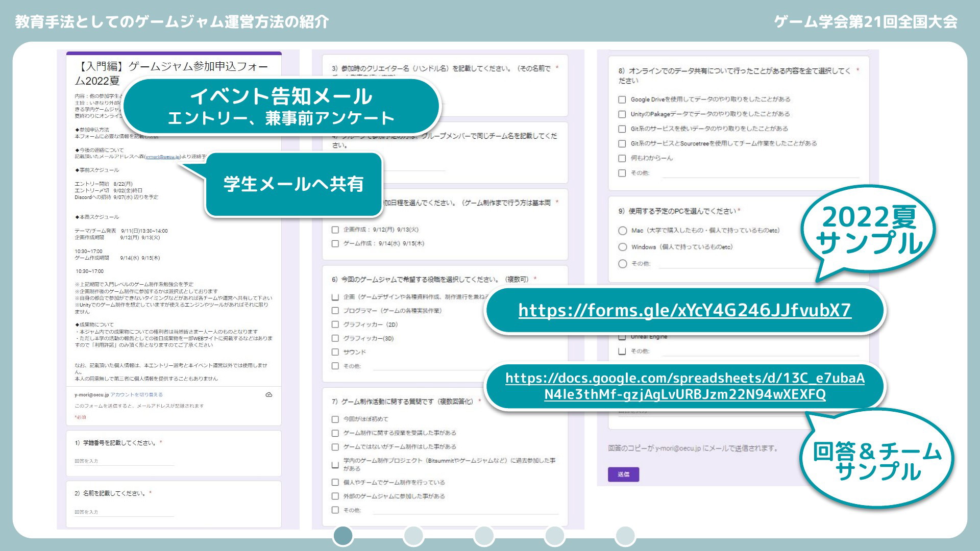Screen dimensions: 980x551
Task: Click question 8 オンラインでのデータ共有 heading
Action: (734, 76)
